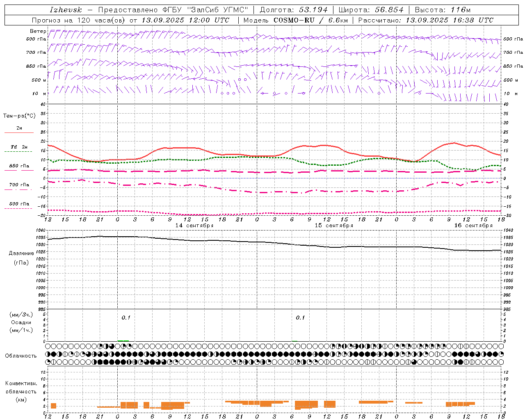Click the 'Облачность' cloud cover label
This screenshot has height=420, width=525.
(x=21, y=356)
